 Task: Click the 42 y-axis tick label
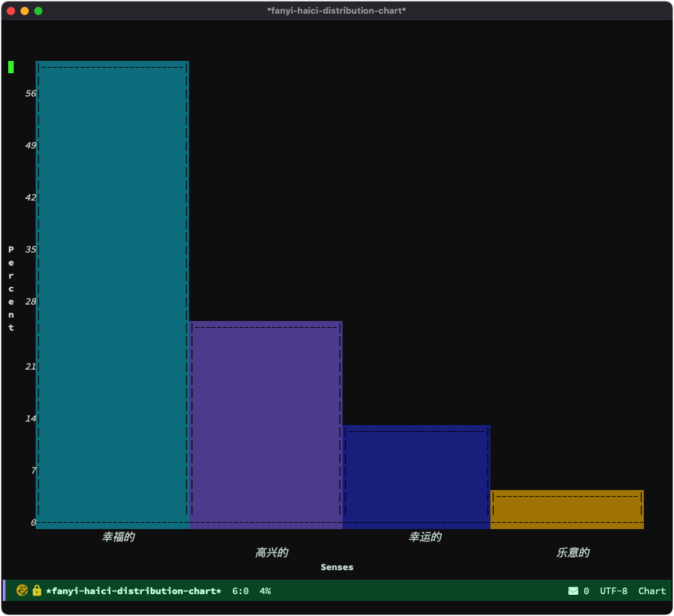click(x=31, y=198)
